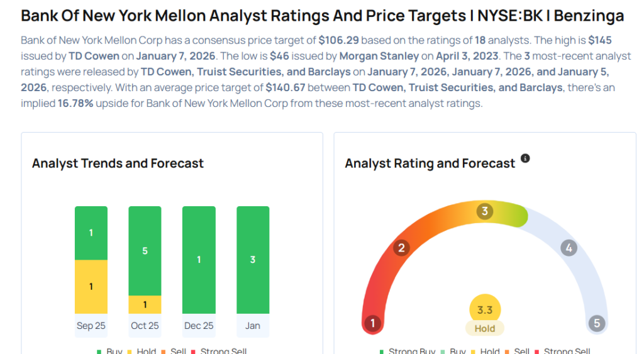The width and height of the screenshot is (644, 354).
Task: Click the info icon beside Analyst Rating and Forecast
Action: 525,158
